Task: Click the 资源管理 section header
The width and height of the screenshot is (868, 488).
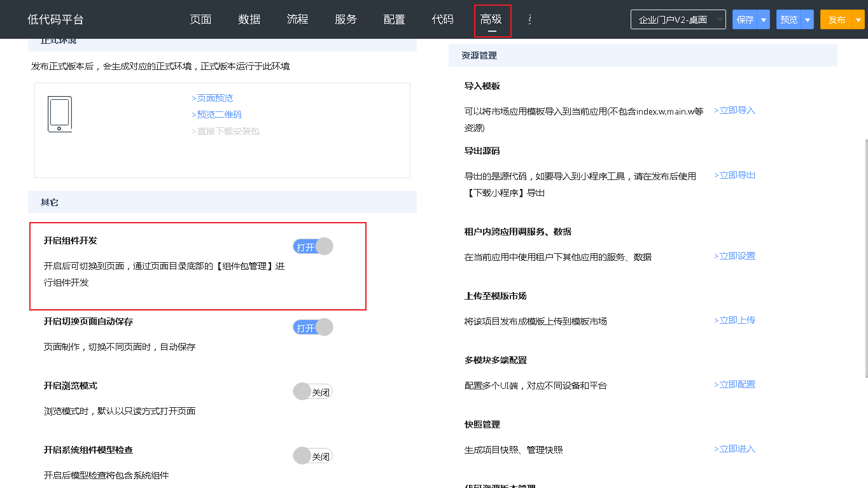Action: click(643, 55)
